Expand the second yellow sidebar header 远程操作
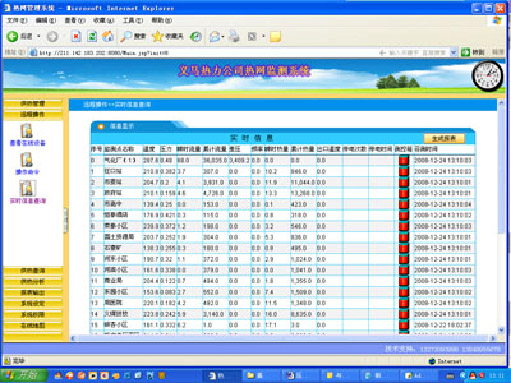 coord(33,114)
